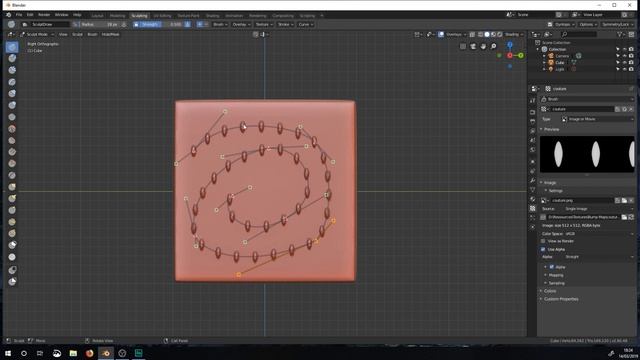
Task: Expand the Mapping subpanel
Action: click(x=555, y=275)
